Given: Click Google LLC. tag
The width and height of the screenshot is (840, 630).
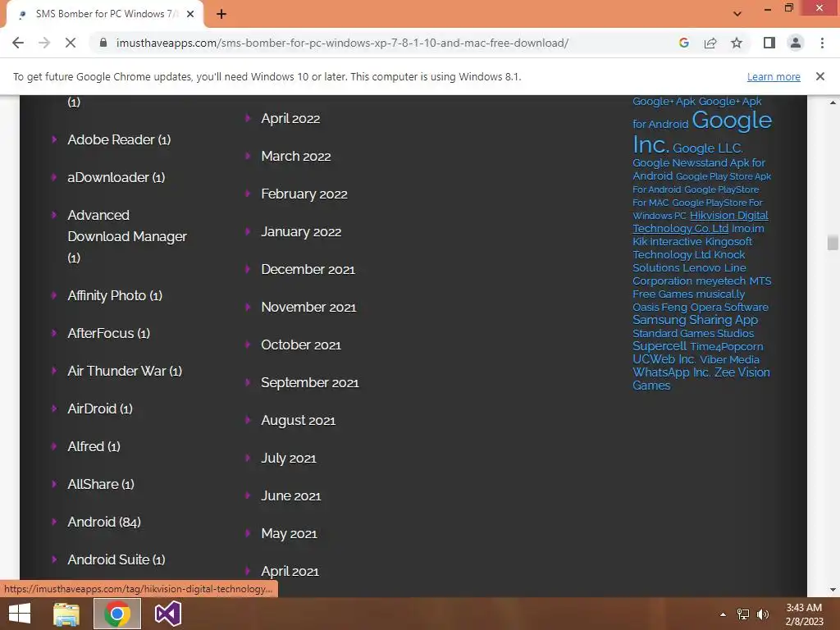Looking at the screenshot, I should [708, 148].
